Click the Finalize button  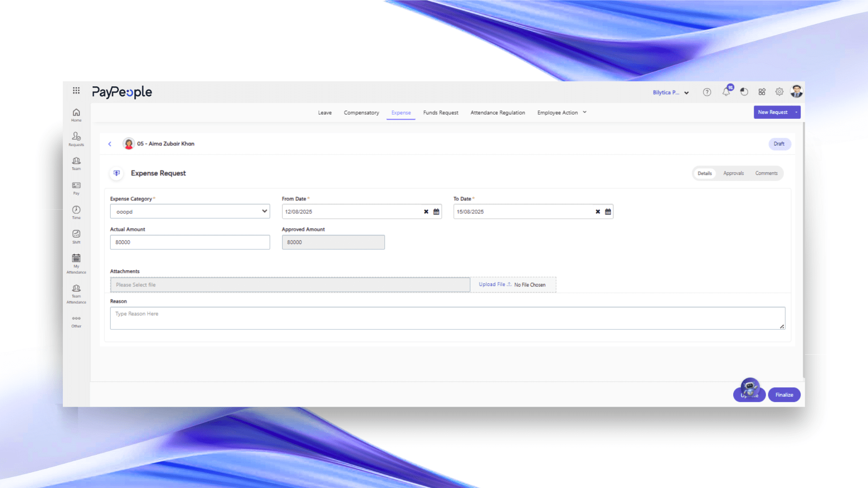(x=784, y=395)
